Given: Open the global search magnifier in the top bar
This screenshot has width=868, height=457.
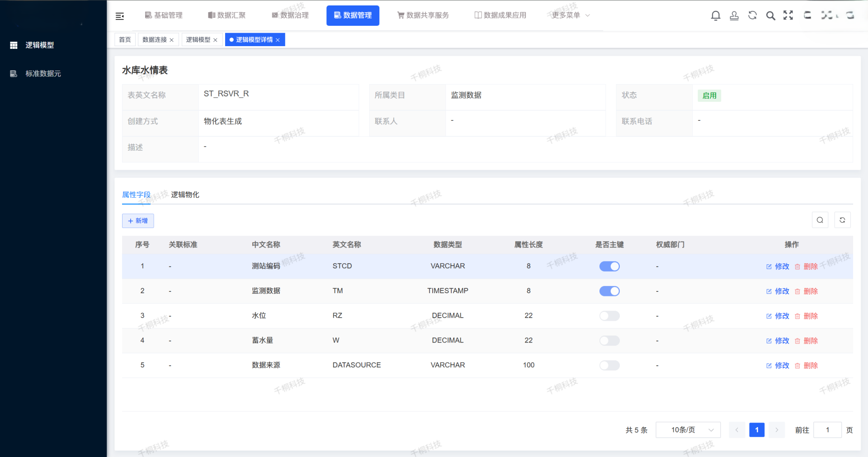Looking at the screenshot, I should pyautogui.click(x=771, y=15).
